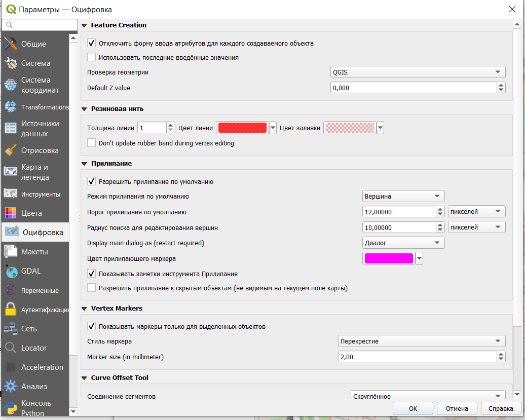The image size is (525, 420).
Task: Switch to Переменные tab
Action: pyautogui.click(x=35, y=290)
